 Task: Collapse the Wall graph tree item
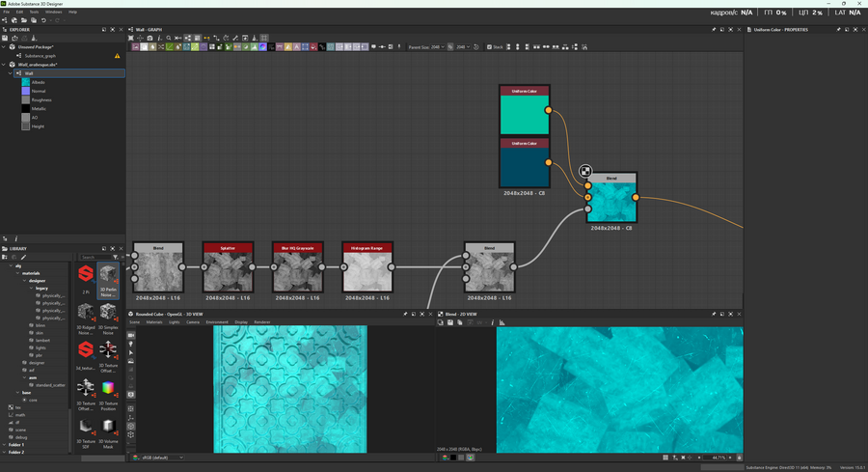(x=12, y=73)
